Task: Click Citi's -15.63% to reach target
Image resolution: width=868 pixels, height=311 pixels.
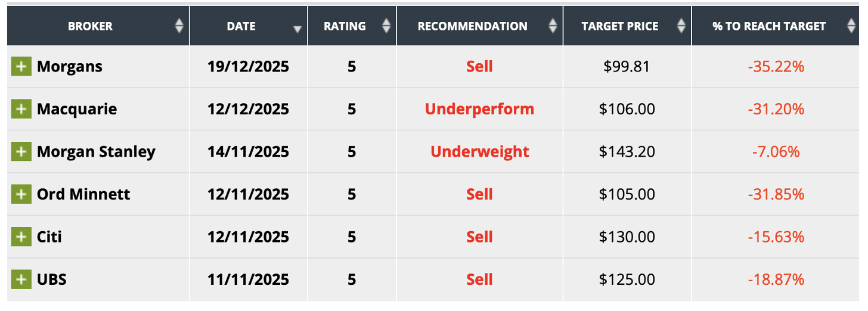Action: (x=776, y=237)
